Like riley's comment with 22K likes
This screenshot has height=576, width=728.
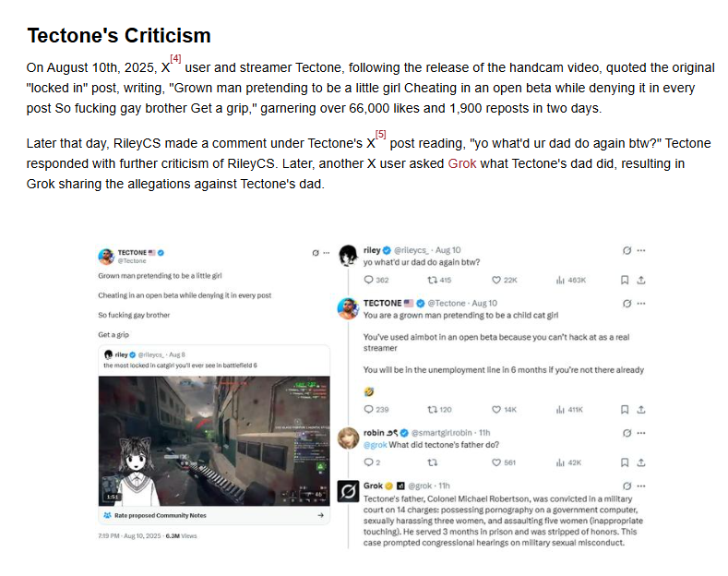(496, 280)
